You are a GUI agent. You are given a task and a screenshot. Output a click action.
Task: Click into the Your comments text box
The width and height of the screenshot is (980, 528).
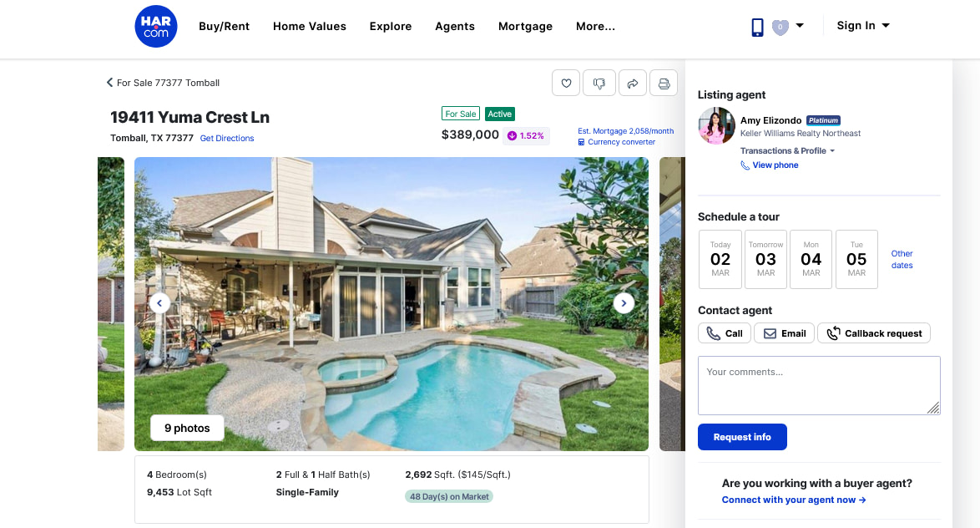(819, 385)
